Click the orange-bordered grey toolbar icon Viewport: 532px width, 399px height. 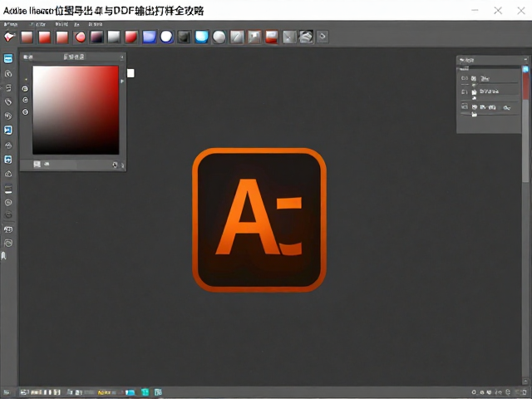click(254, 37)
